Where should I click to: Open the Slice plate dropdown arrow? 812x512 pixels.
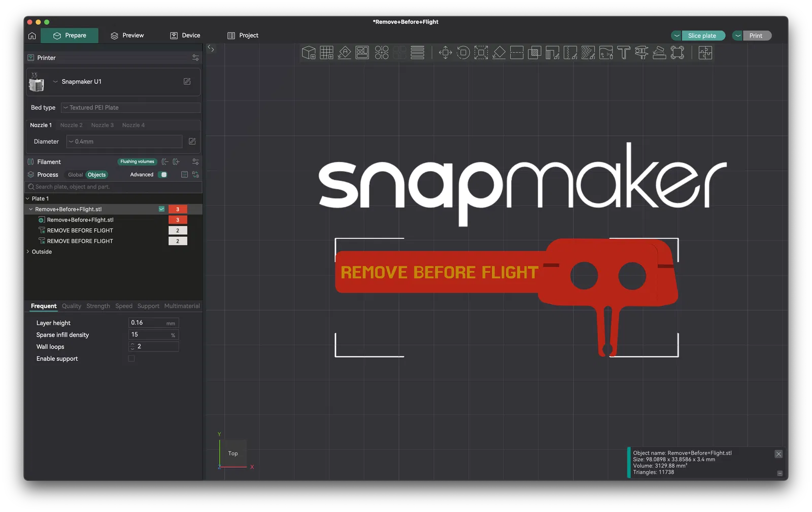point(676,36)
